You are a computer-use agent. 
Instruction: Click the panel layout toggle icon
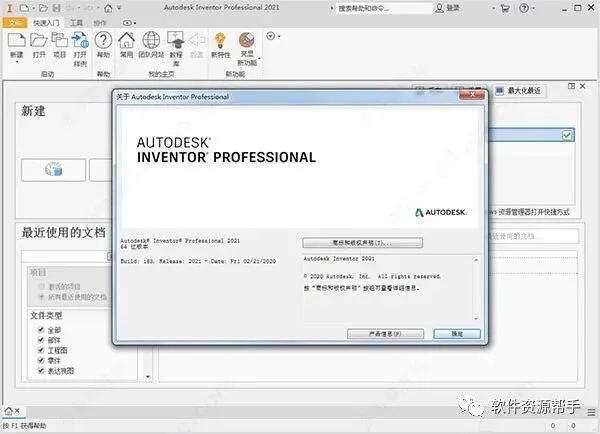(x=571, y=86)
